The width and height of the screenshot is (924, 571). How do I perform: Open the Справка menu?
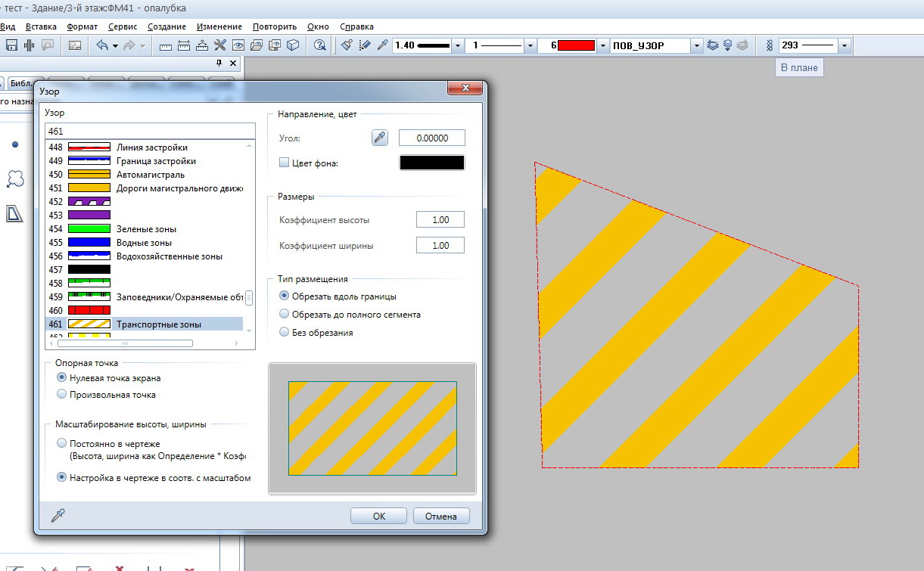[357, 26]
